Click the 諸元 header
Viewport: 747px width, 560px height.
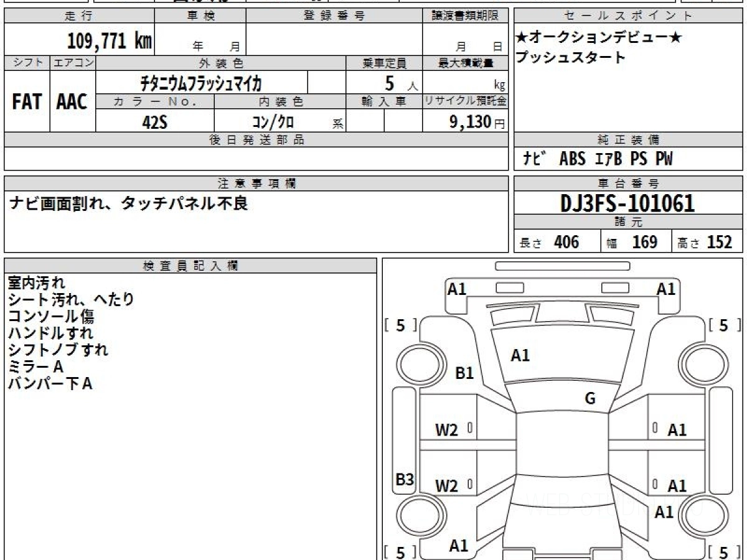(x=628, y=222)
